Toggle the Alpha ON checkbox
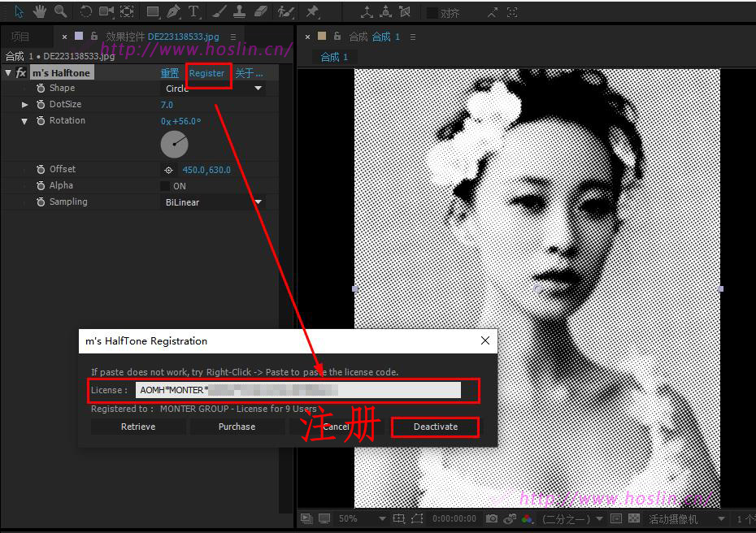Image resolution: width=756 pixels, height=533 pixels. (165, 186)
